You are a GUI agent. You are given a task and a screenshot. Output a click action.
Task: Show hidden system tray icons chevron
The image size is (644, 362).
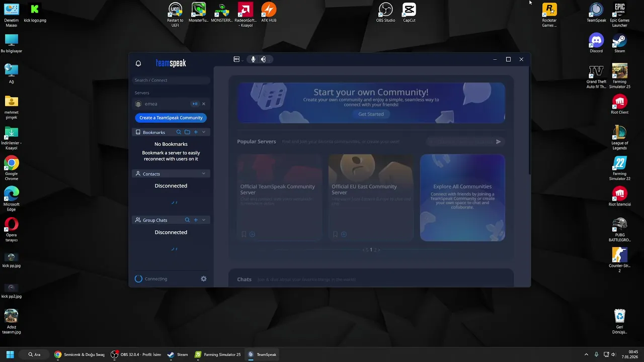click(x=586, y=354)
